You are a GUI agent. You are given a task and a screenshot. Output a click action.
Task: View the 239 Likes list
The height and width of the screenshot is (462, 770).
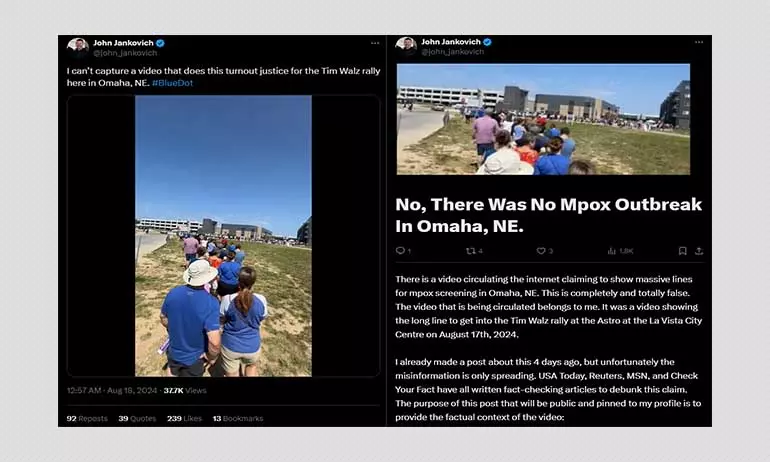pos(184,418)
